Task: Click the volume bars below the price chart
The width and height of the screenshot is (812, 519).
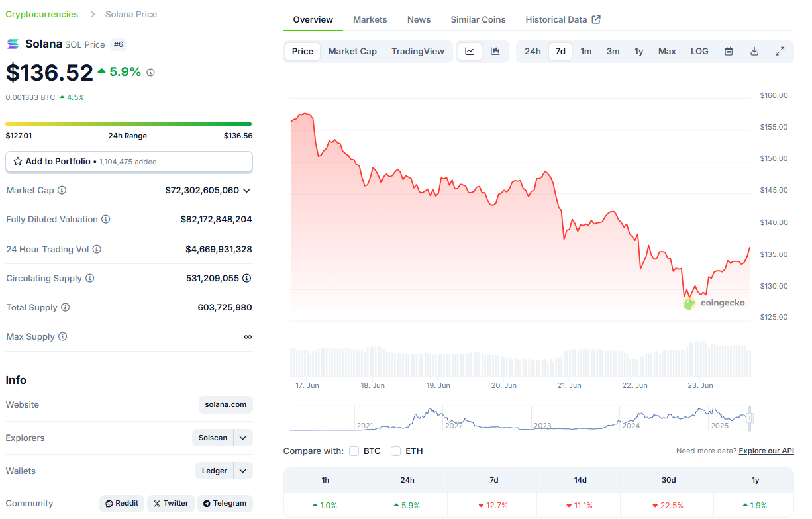Action: click(x=520, y=359)
